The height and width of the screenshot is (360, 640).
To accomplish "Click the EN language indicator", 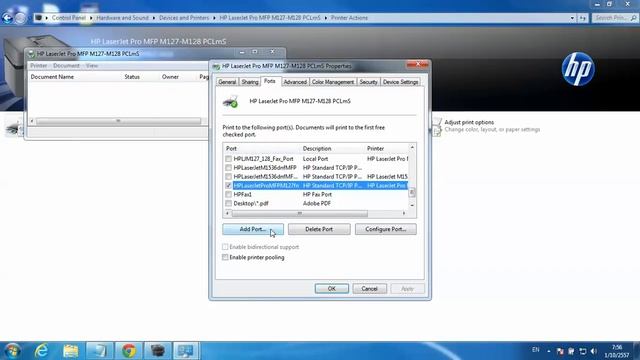I will point(536,350).
